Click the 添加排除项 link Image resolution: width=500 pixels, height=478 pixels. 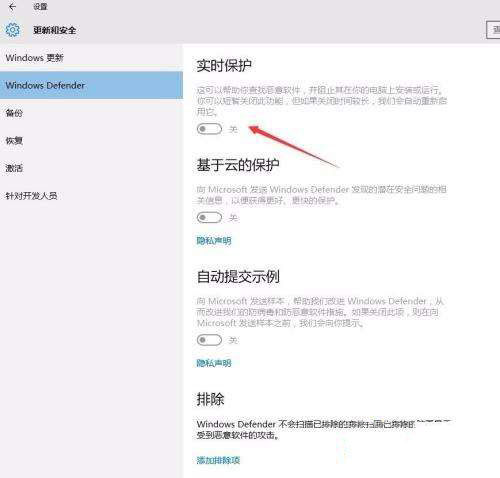(x=218, y=460)
